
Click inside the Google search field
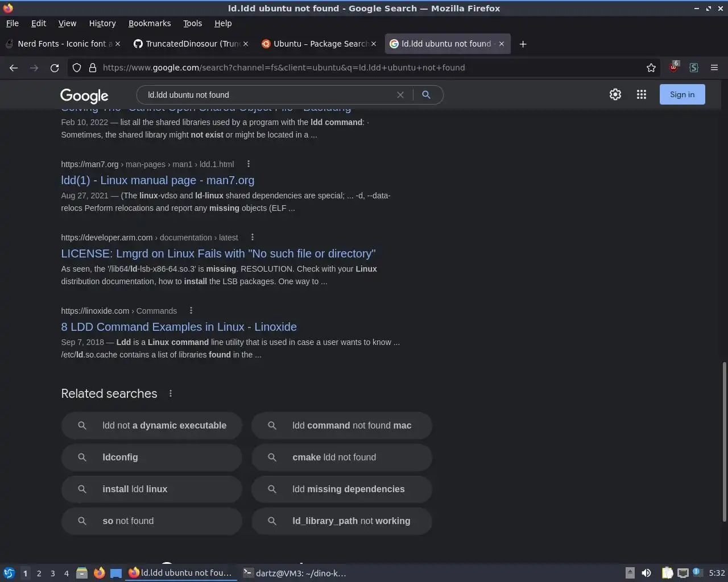(x=267, y=95)
